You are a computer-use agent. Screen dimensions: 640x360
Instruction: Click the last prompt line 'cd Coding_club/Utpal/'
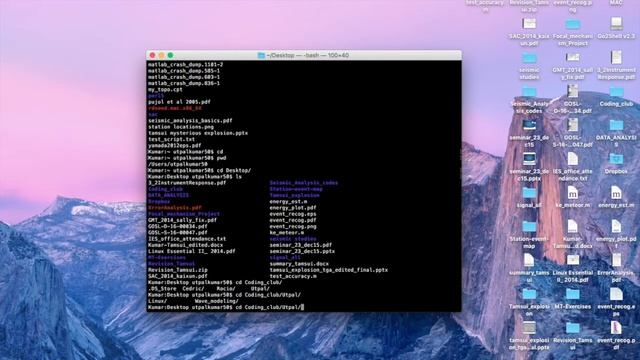(226, 307)
